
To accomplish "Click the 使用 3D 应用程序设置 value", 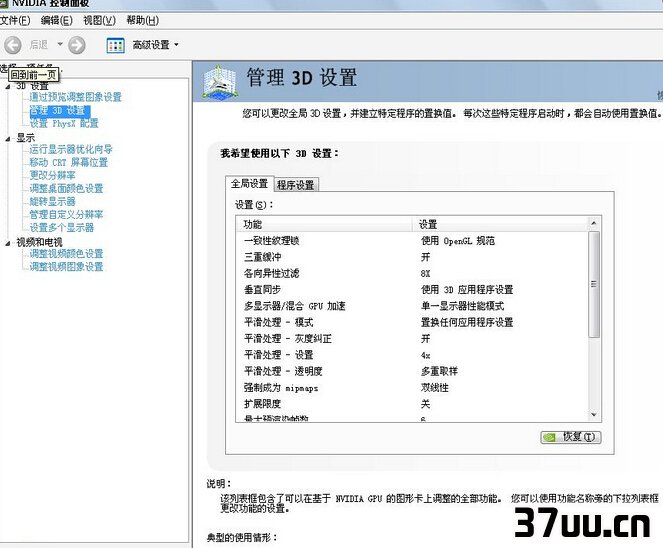I will tap(467, 290).
